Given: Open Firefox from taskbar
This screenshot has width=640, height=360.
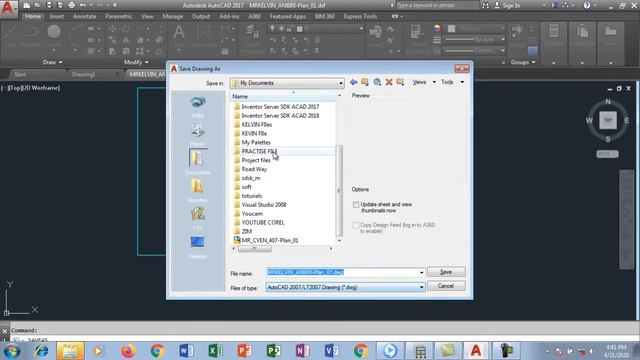Looking at the screenshot, I should tap(128, 351).
